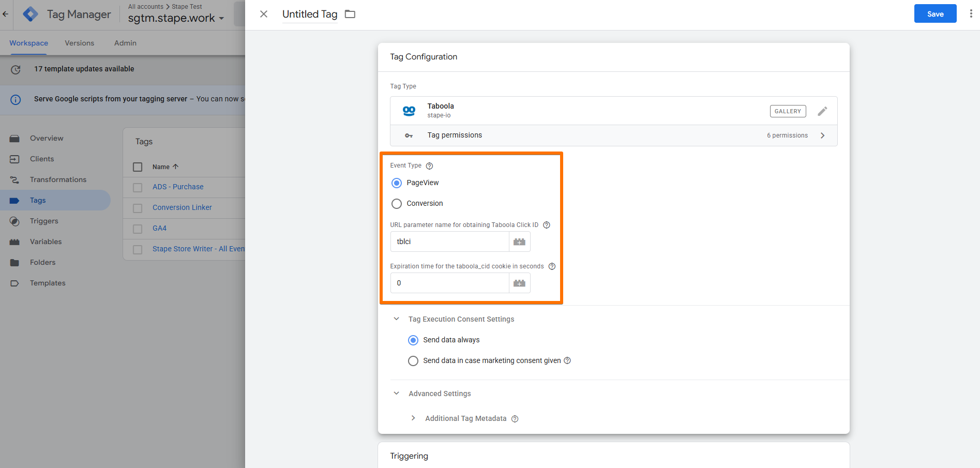Tick the GA4 tag checkbox

point(138,229)
